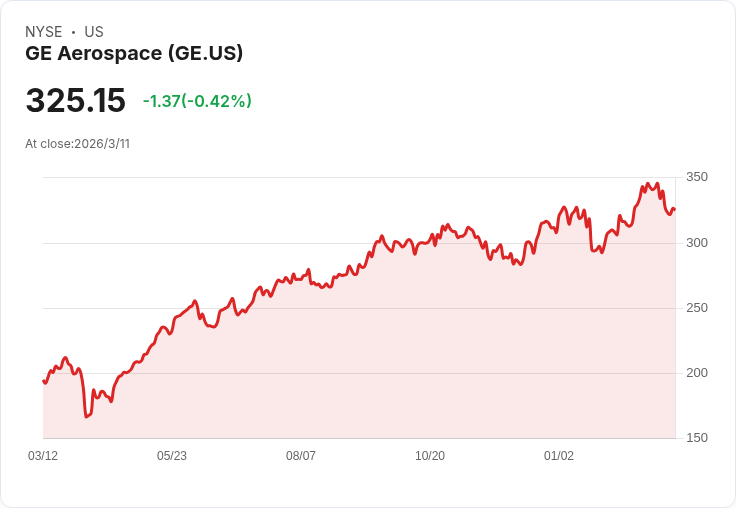
Task: Click the -1.37(-0.42%) change value
Action: [x=197, y=101]
